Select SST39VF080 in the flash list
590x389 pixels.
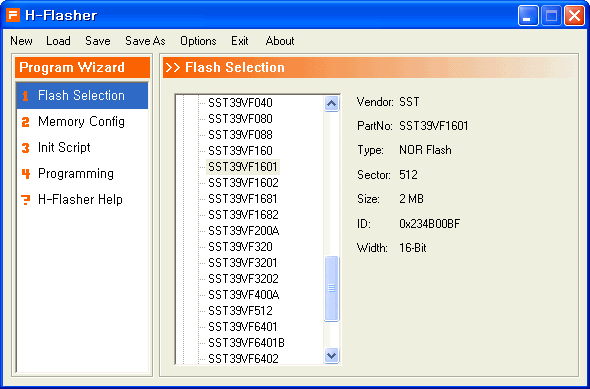tap(240, 119)
